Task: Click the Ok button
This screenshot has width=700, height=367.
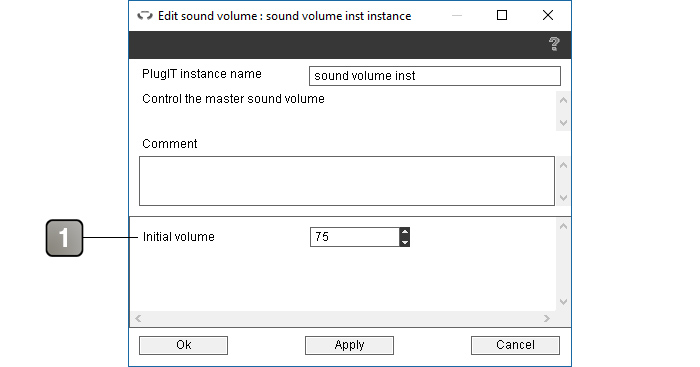Action: pyautogui.click(x=183, y=345)
